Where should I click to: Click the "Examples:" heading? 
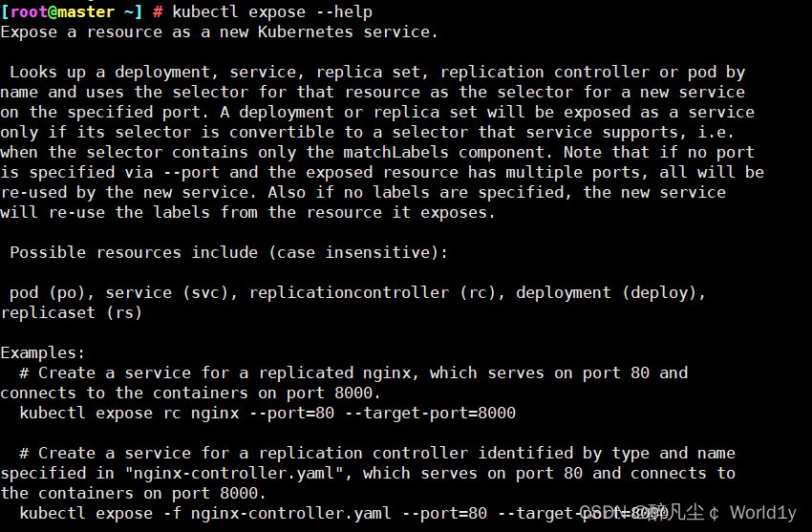(43, 352)
